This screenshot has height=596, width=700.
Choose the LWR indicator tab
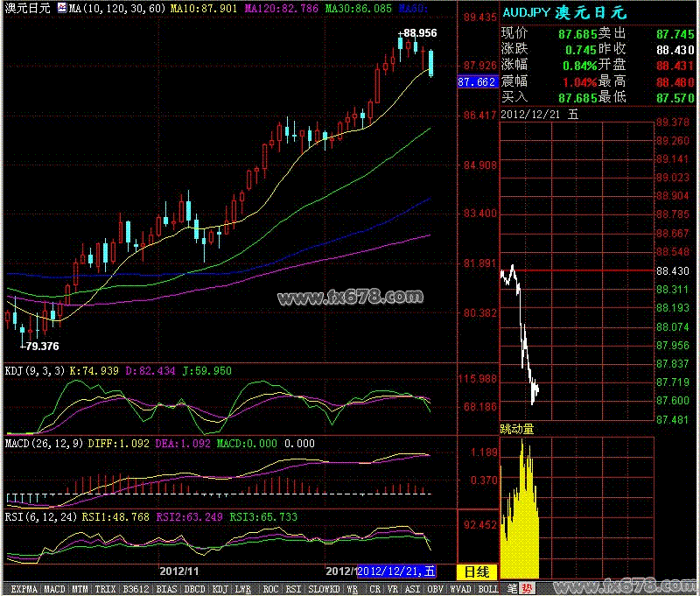(243, 589)
